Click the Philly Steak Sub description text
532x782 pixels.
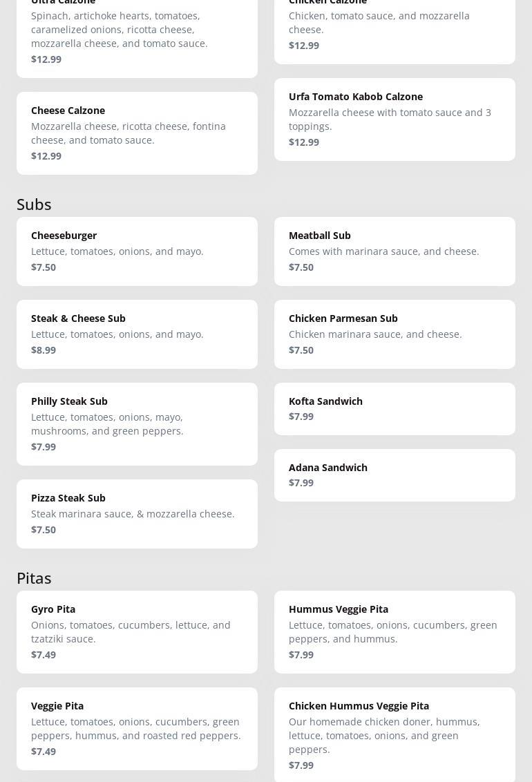pyautogui.click(x=107, y=424)
